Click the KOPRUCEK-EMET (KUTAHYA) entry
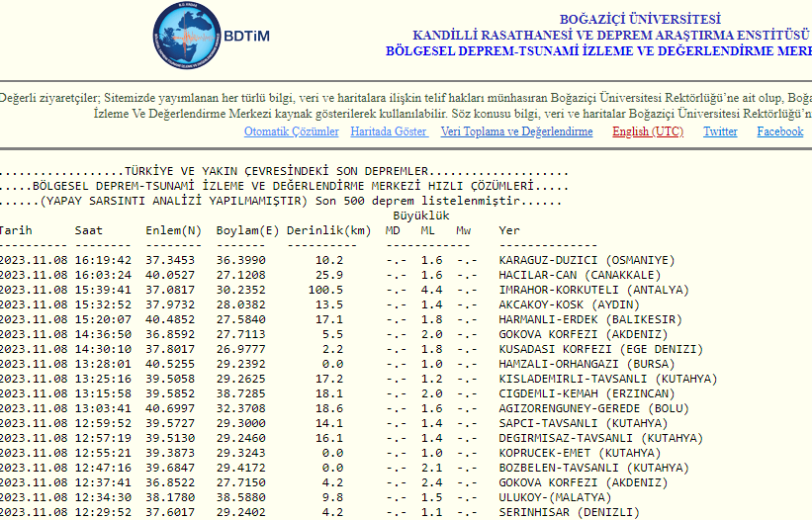The image size is (812, 520). pyautogui.click(x=580, y=453)
